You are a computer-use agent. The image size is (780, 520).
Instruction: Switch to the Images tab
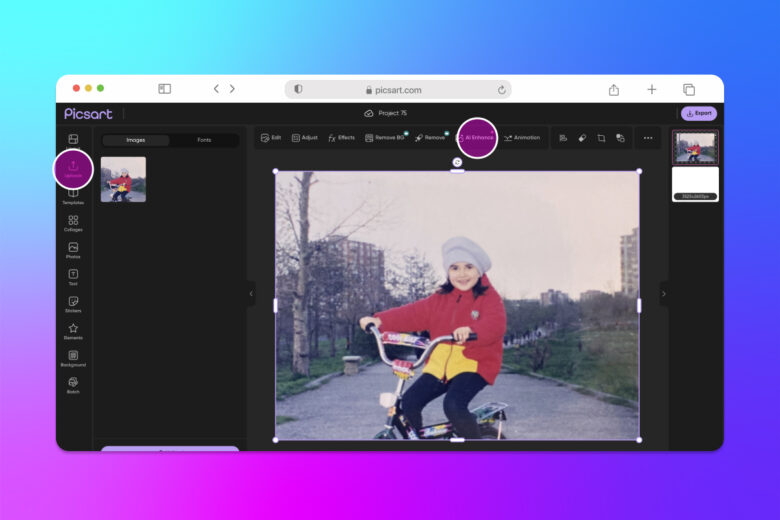pyautogui.click(x=135, y=140)
